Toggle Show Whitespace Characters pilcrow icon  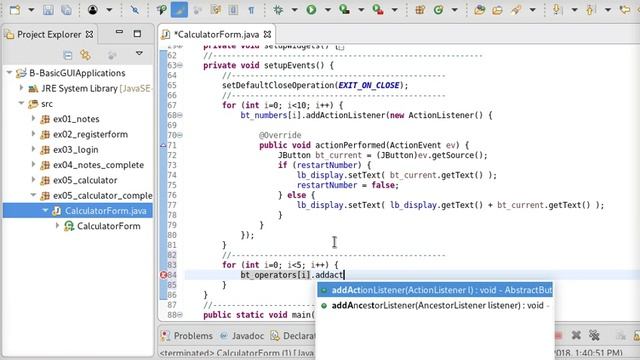[x=251, y=10]
